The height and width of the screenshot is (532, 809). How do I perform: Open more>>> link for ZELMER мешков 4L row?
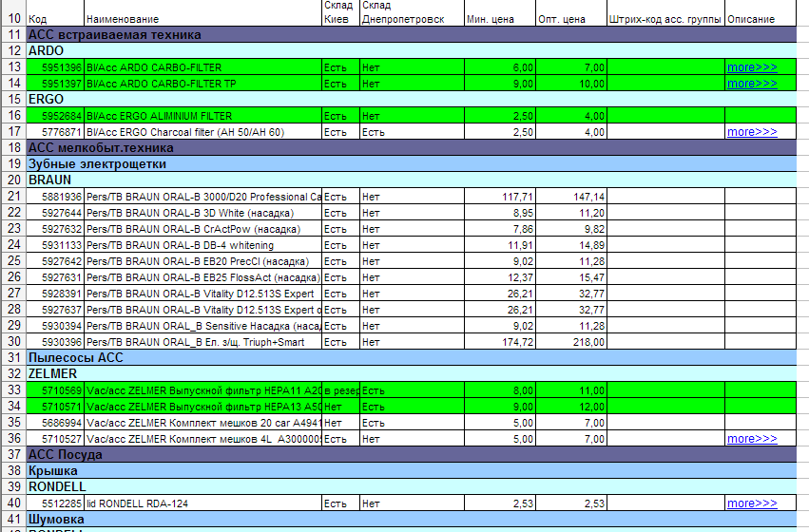(752, 439)
